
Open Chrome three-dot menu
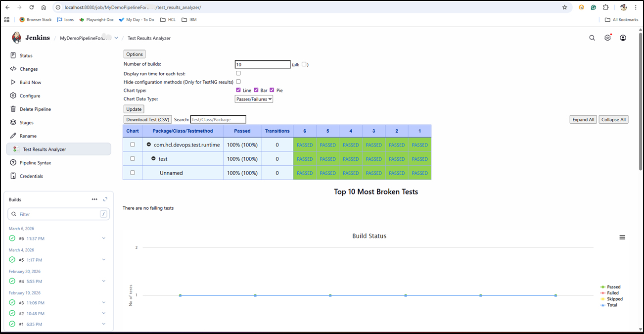tap(635, 7)
